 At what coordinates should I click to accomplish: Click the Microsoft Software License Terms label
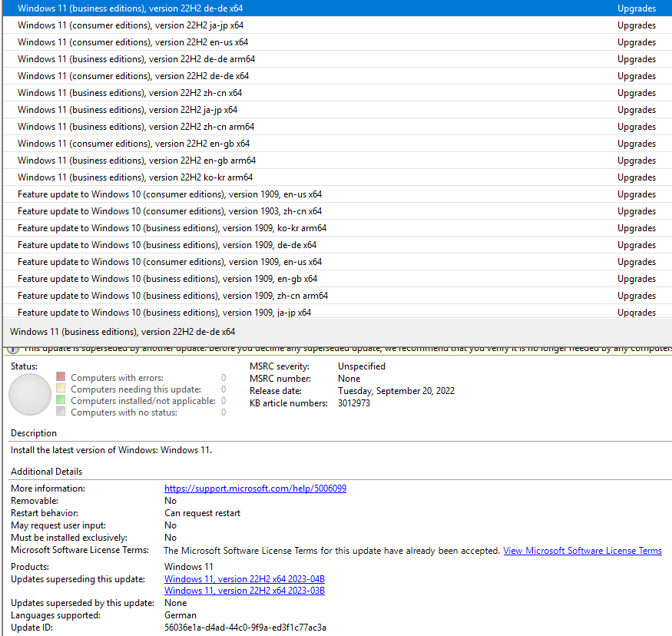pyautogui.click(x=80, y=550)
